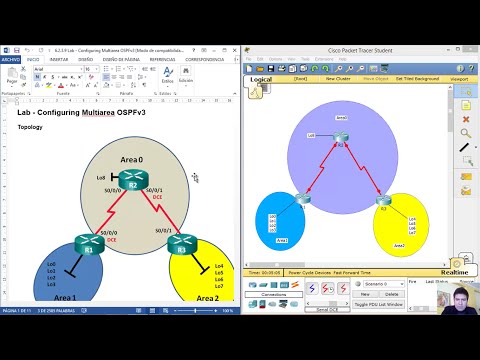This screenshot has height=360, width=480.
Task: Open the Options menu in Packet Tracer
Action: click(275, 59)
